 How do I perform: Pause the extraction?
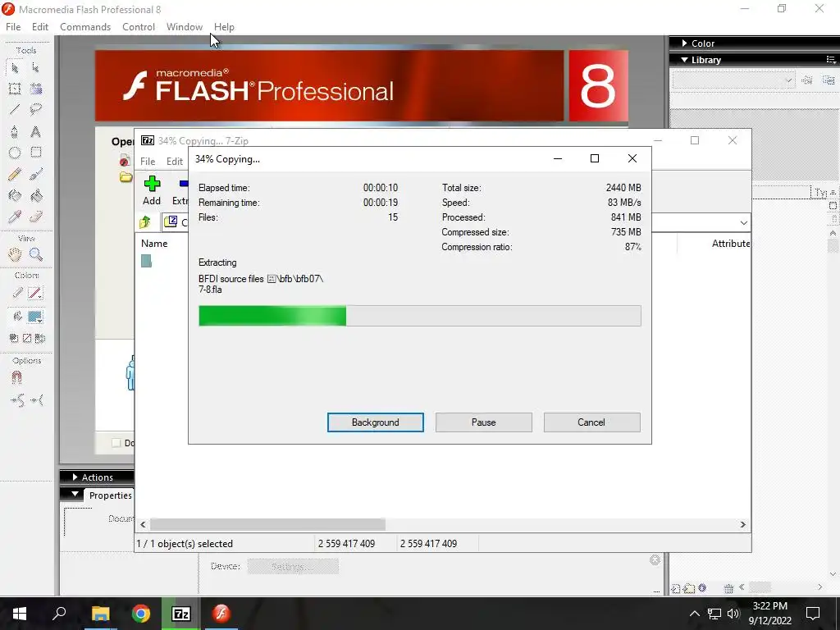click(484, 422)
